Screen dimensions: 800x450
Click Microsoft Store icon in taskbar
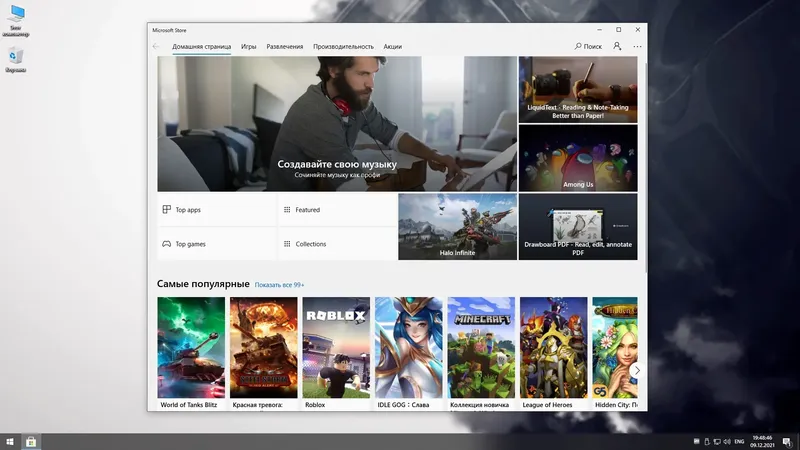point(31,442)
